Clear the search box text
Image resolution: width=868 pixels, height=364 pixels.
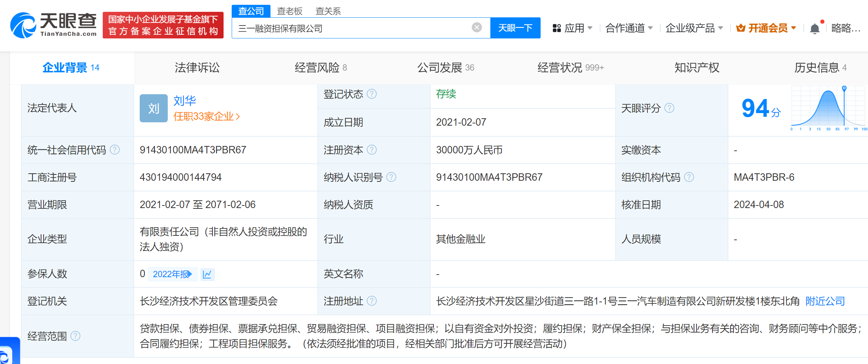click(477, 27)
